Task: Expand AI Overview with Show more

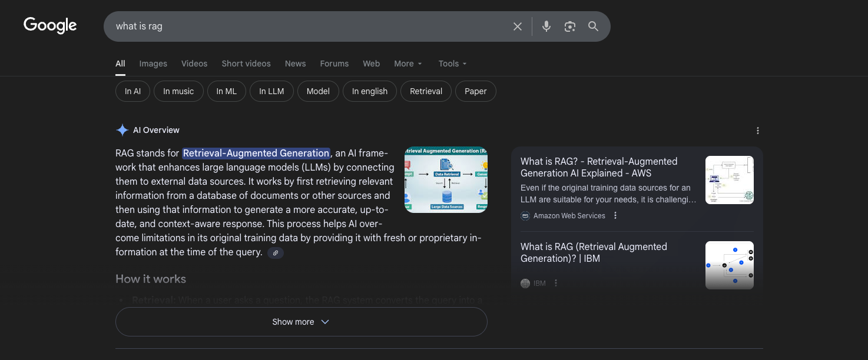Action: (x=302, y=322)
